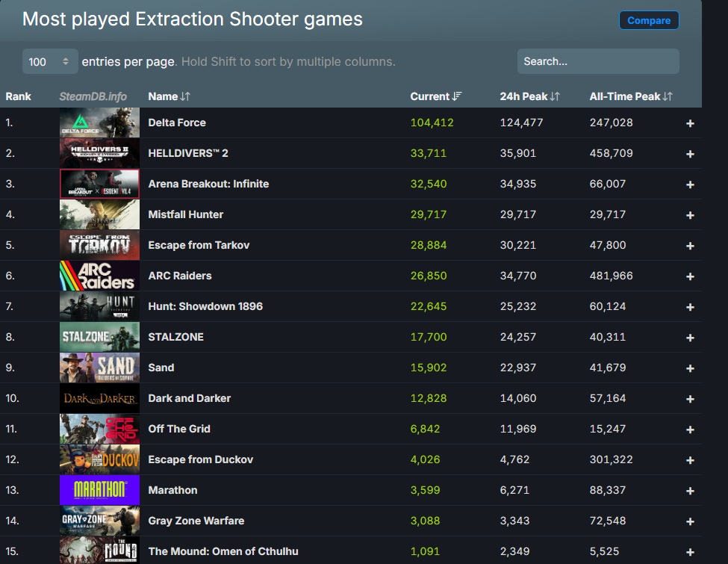Click the HELLDIVERS 2 thumbnail image

tap(99, 153)
